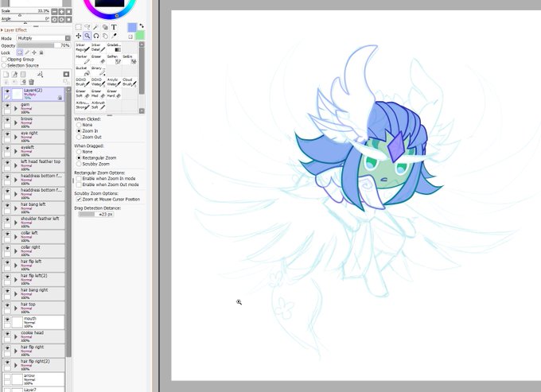This screenshot has width=541, height=392.
Task: Choose the Cloud Brush
Action: [x=130, y=82]
